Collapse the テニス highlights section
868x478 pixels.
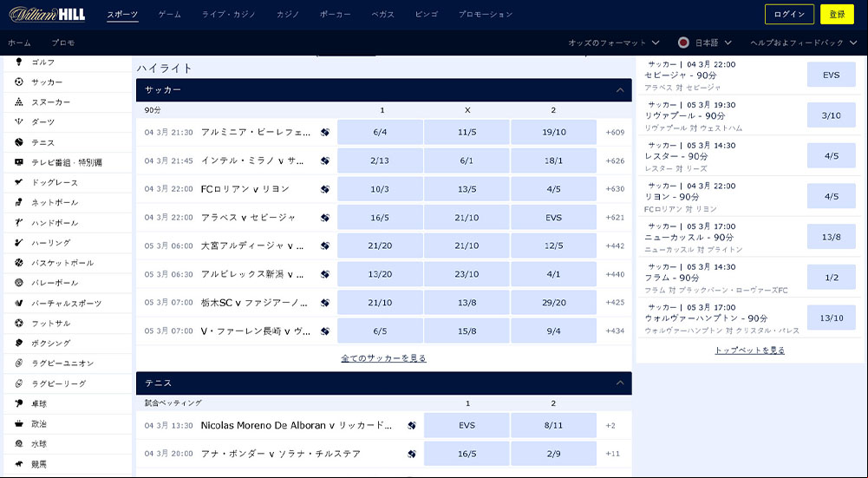[x=620, y=383]
